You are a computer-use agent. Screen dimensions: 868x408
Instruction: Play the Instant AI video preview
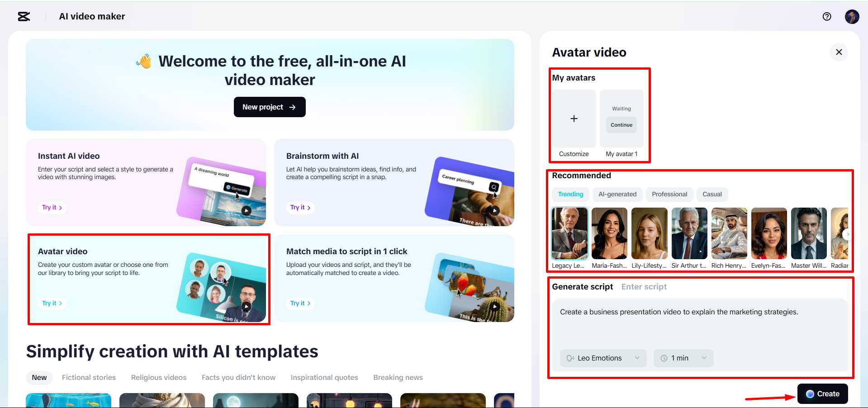(246, 211)
